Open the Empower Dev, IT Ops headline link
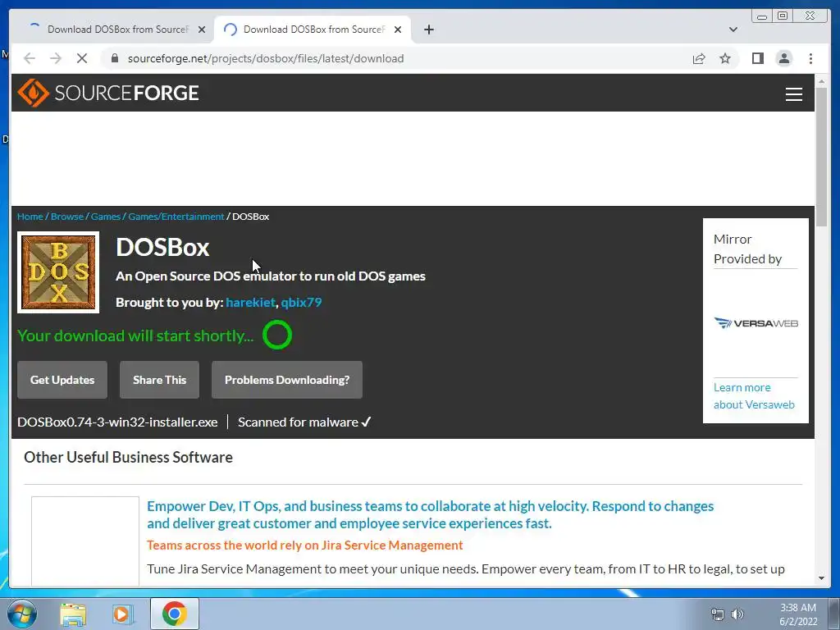840x630 pixels. pyautogui.click(x=430, y=515)
